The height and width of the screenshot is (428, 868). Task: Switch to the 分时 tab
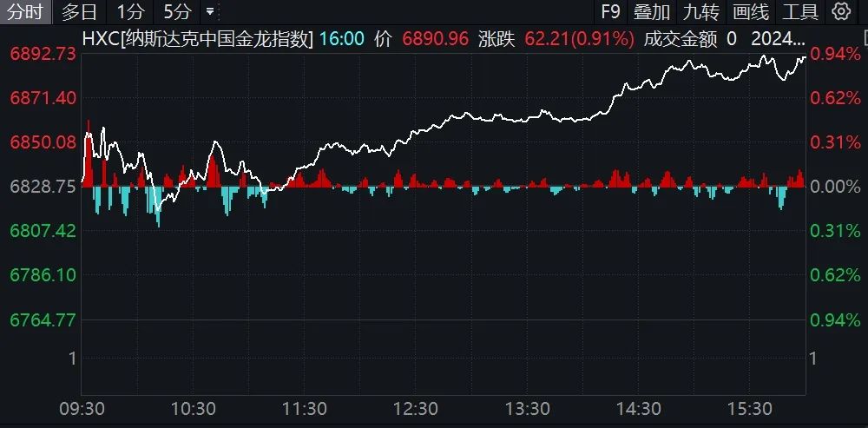(x=25, y=11)
